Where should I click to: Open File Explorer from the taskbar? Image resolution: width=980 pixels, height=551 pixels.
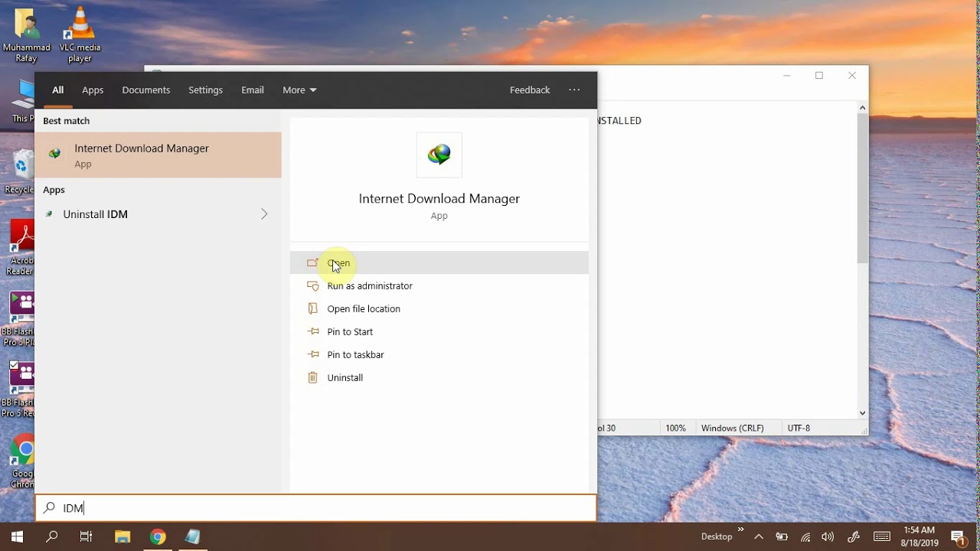[x=122, y=536]
